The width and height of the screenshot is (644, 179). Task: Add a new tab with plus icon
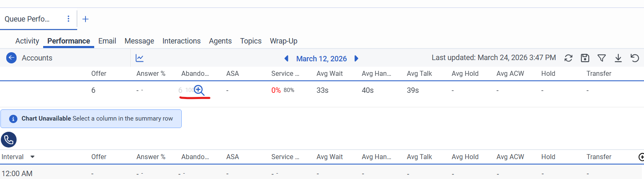coord(85,19)
